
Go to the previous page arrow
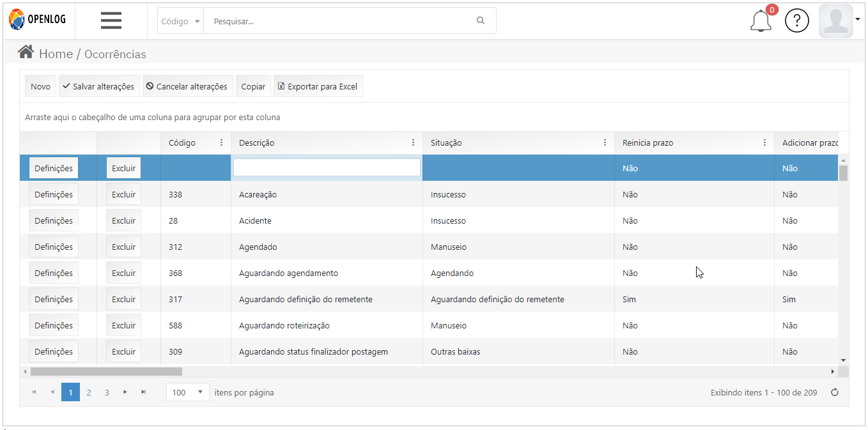click(x=52, y=392)
